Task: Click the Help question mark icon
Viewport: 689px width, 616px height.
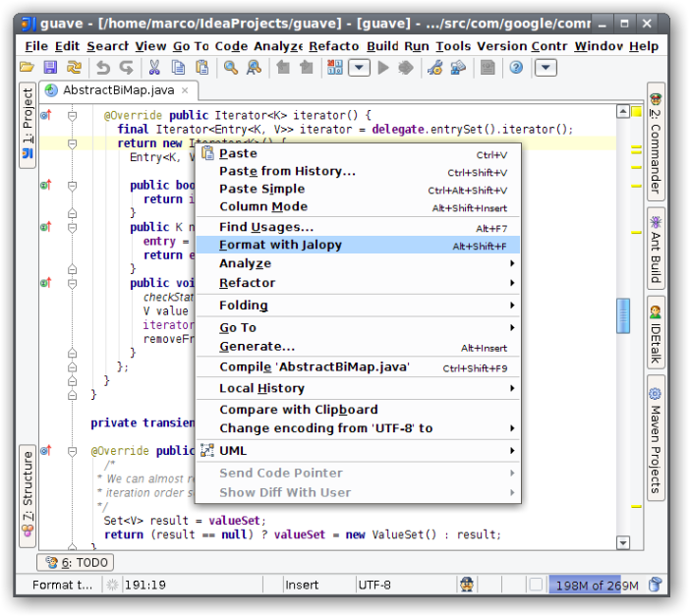Action: click(516, 67)
